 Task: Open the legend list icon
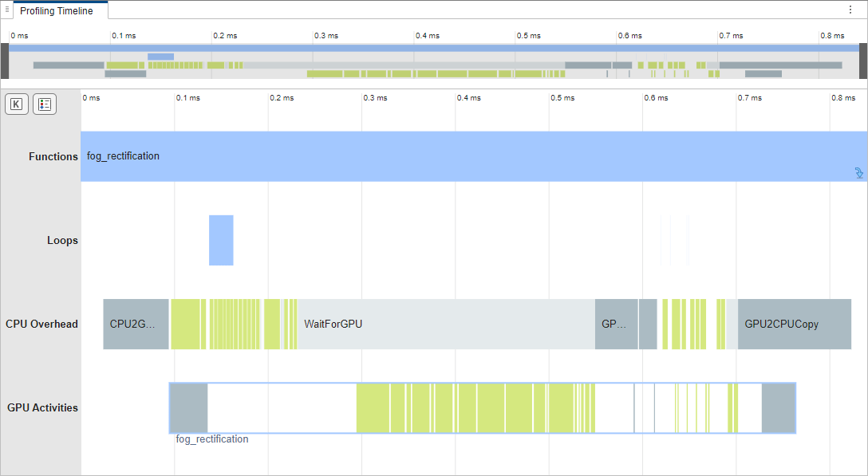pyautogui.click(x=45, y=104)
